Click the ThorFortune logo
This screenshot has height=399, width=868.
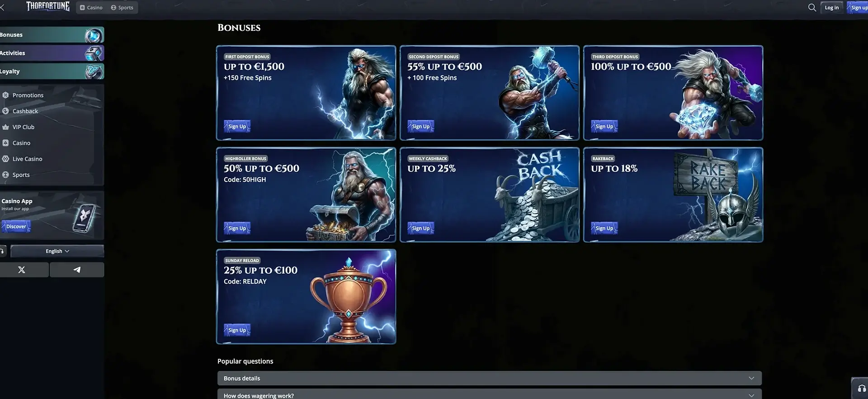pos(48,6)
